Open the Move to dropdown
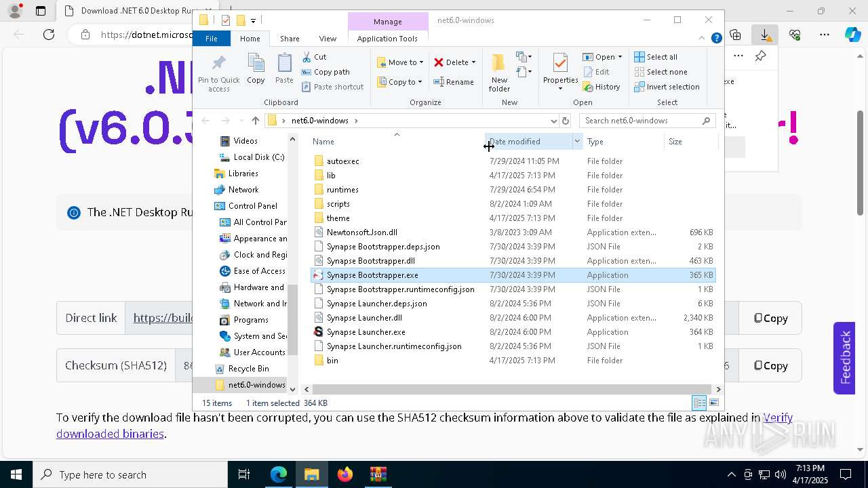 click(400, 62)
